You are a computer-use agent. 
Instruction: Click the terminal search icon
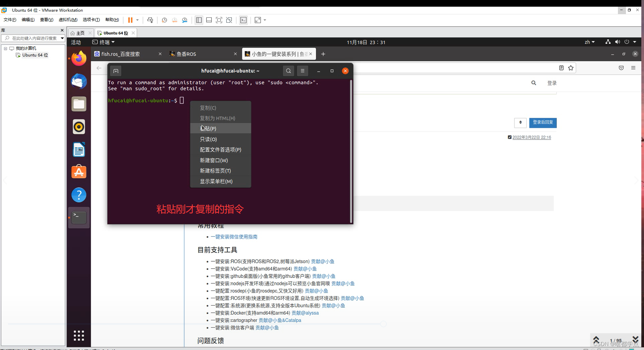pos(289,71)
